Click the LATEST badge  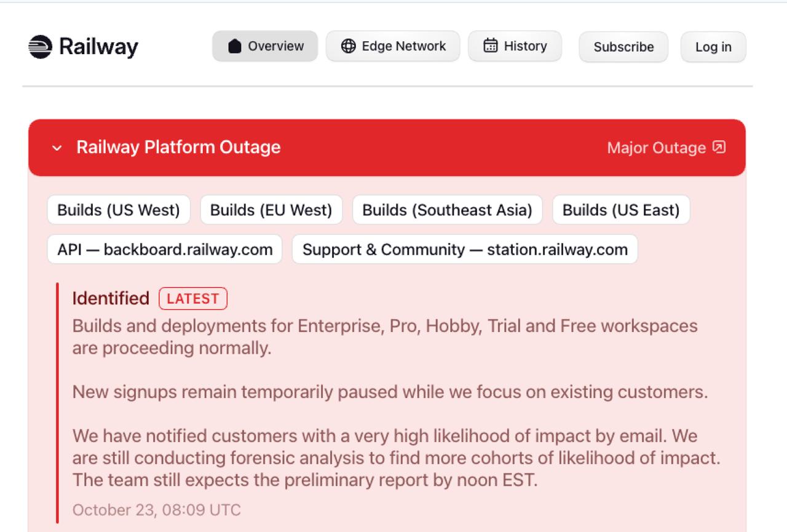(x=193, y=298)
